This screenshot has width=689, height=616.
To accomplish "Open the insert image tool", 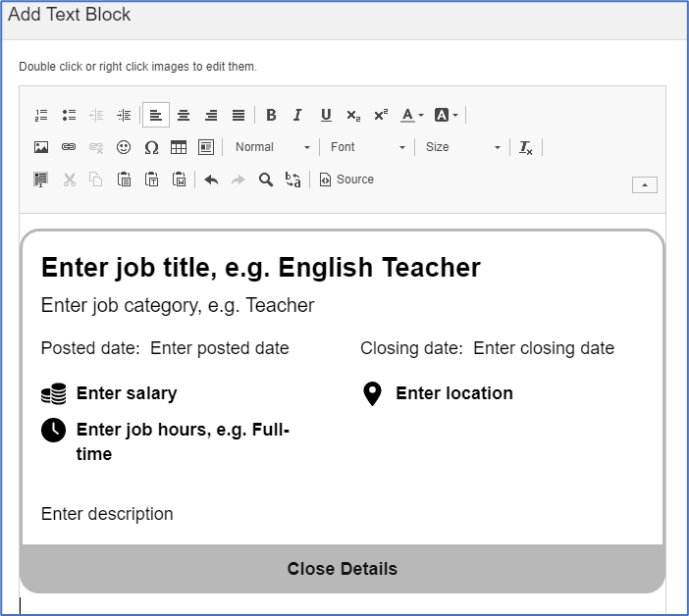I will click(x=41, y=147).
